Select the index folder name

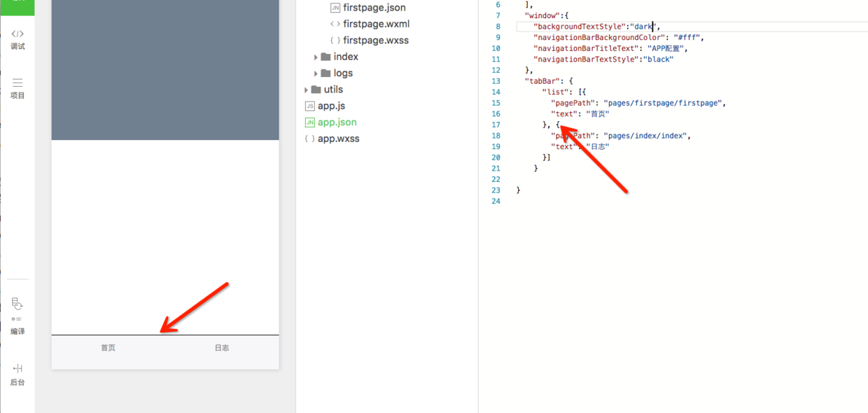[x=346, y=57]
